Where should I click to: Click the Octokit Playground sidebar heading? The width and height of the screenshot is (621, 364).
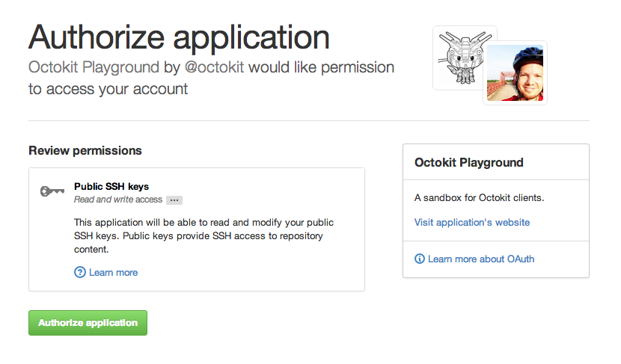coord(468,162)
